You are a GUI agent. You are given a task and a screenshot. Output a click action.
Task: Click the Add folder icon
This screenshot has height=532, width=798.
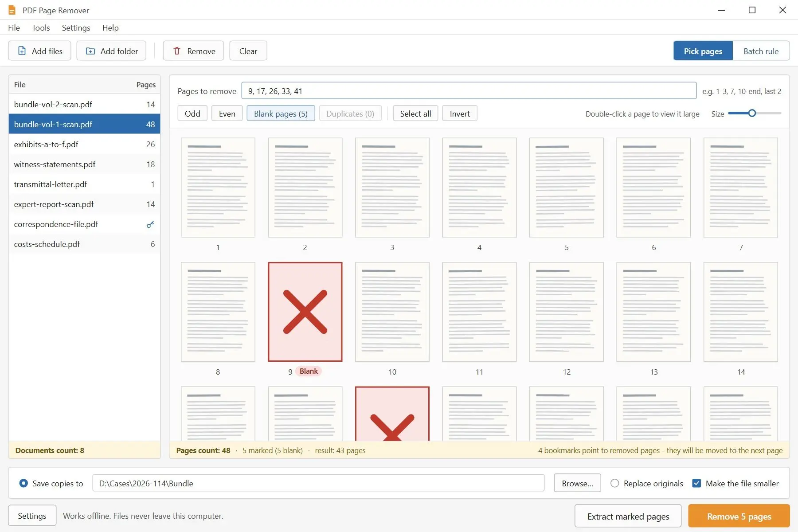(x=90, y=51)
